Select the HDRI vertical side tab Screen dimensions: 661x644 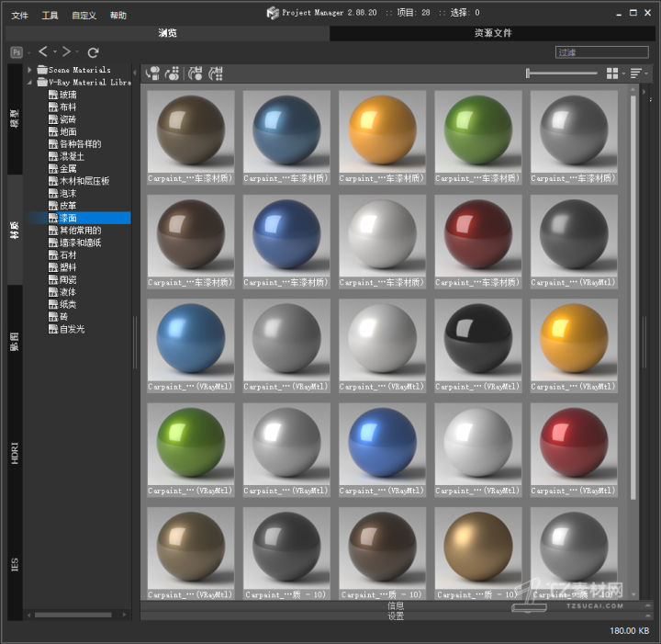pyautogui.click(x=15, y=453)
